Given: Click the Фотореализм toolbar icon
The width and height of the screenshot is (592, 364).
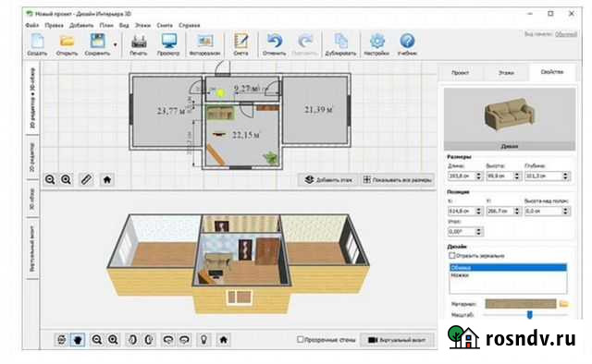Looking at the screenshot, I should 205,41.
